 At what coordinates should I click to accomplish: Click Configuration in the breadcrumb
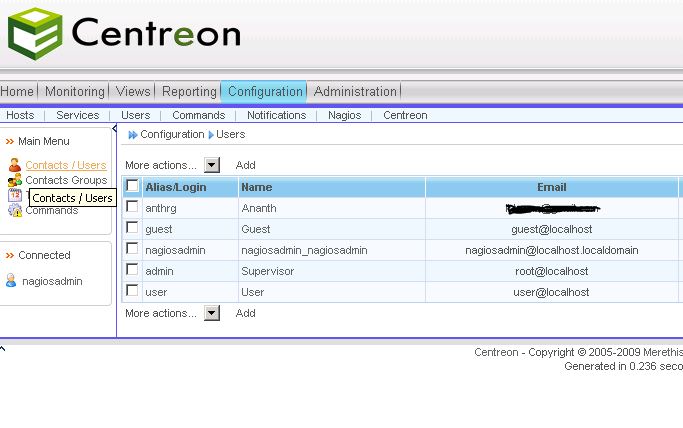(172, 134)
